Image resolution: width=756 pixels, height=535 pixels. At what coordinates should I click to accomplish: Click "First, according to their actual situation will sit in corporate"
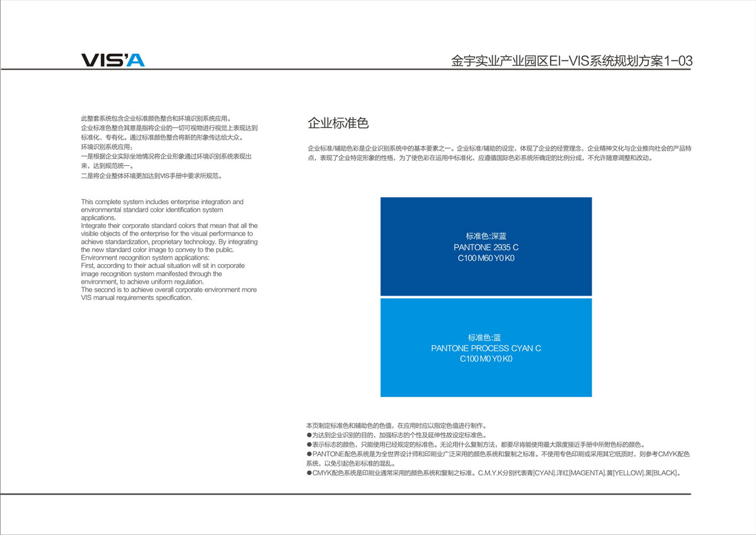(163, 266)
